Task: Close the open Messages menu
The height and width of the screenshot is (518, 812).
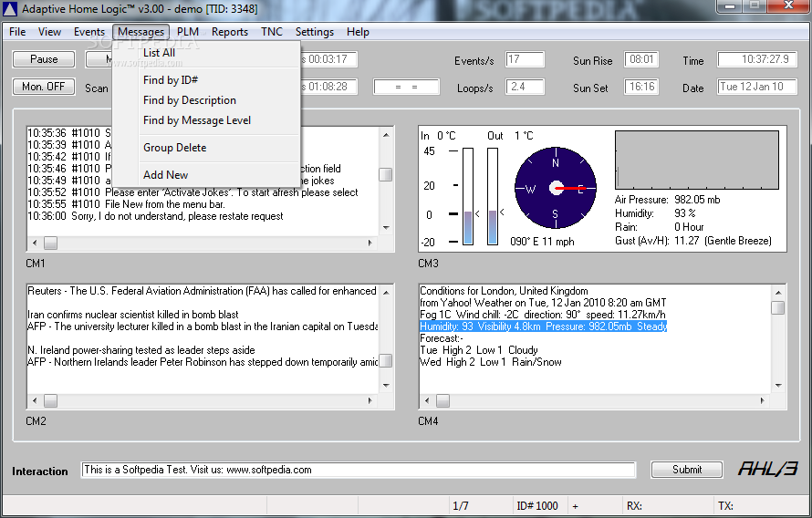Action: pyautogui.click(x=141, y=32)
